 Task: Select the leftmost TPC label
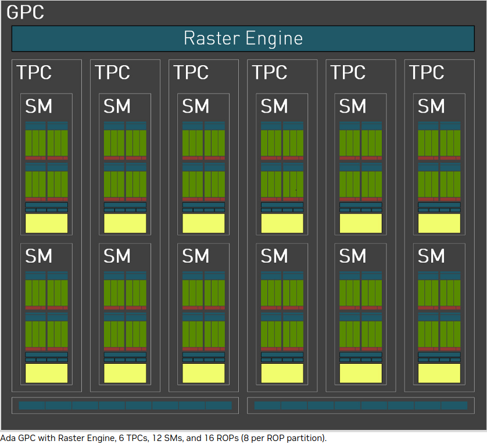(x=34, y=73)
